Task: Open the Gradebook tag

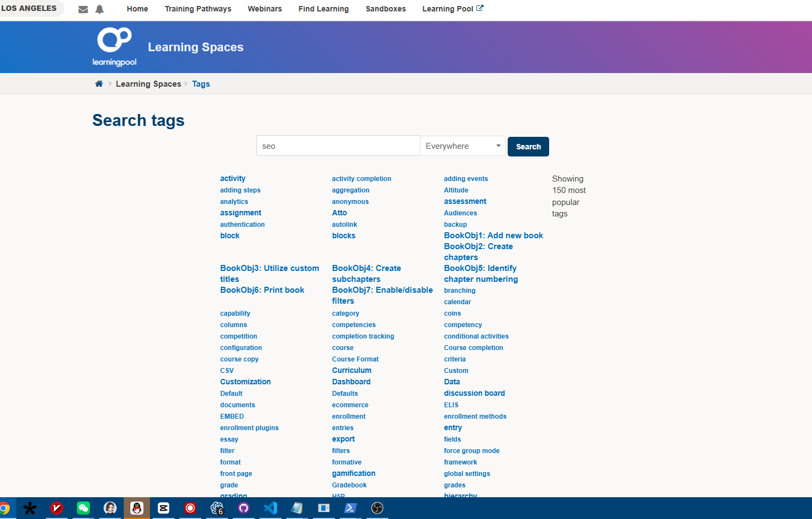Action: click(349, 485)
